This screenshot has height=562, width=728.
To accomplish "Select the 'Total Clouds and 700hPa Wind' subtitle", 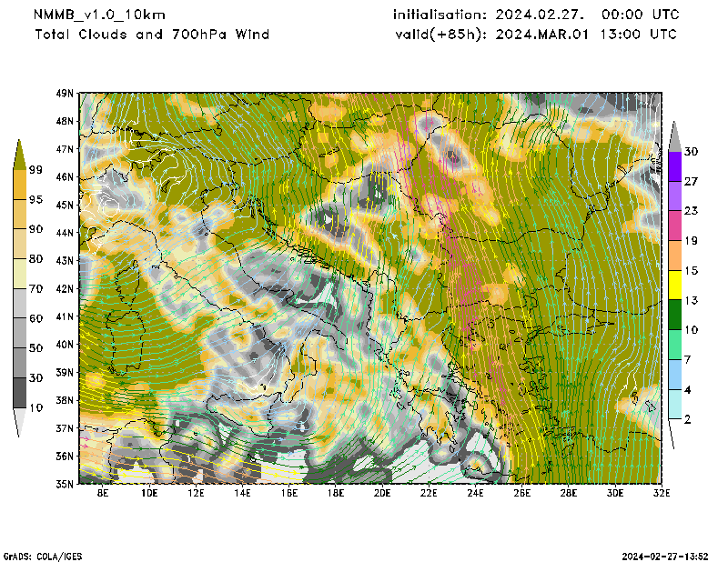I will click(x=152, y=35).
